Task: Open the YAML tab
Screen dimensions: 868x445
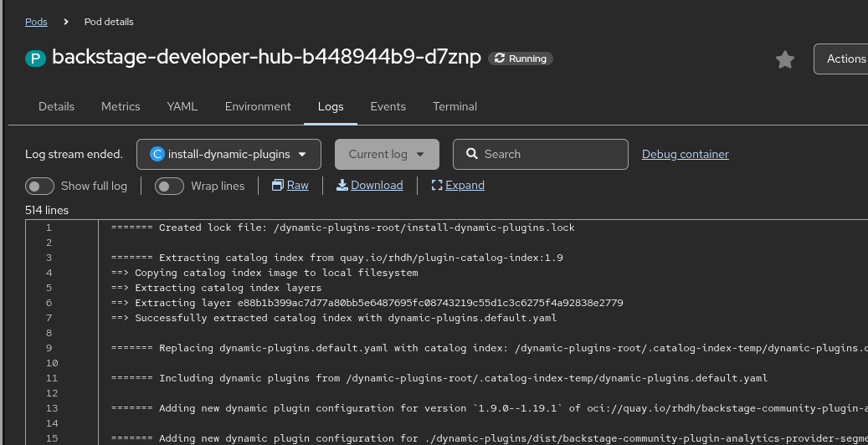Action: tap(182, 106)
